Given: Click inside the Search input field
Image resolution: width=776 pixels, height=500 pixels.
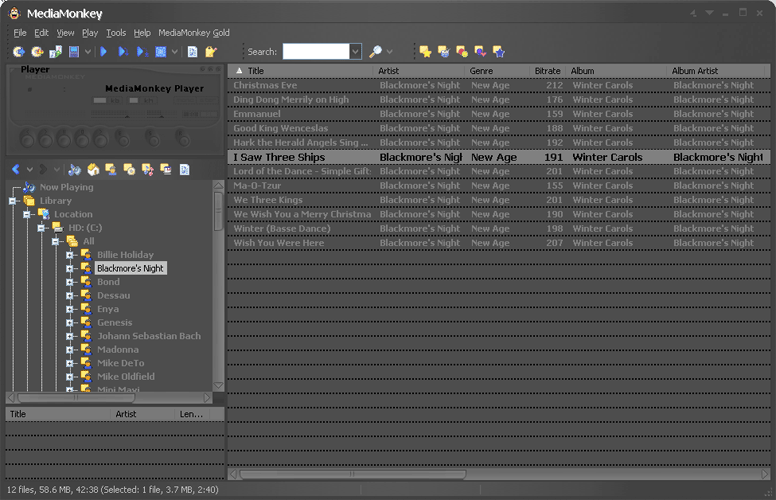Looking at the screenshot, I should click(316, 51).
